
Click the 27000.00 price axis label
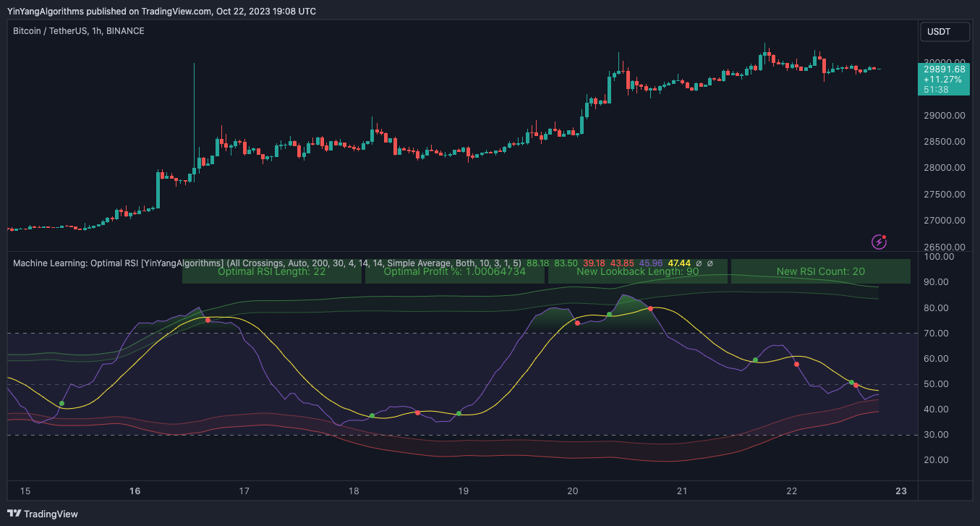pyautogui.click(x=945, y=221)
